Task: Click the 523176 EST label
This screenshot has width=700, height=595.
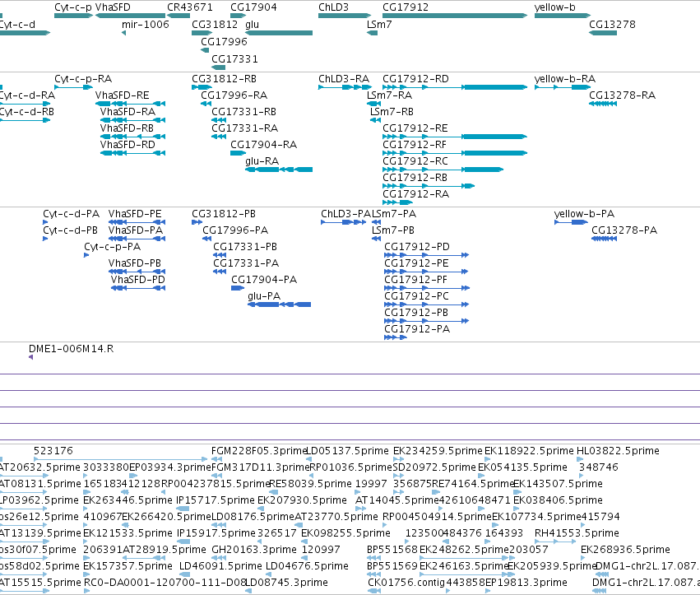Action: [53, 451]
